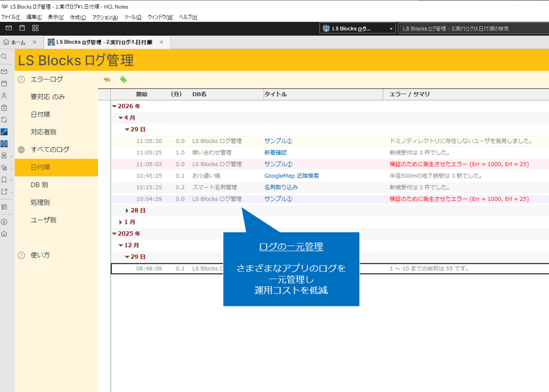Click the external link icon in the sidebar

pos(4,192)
